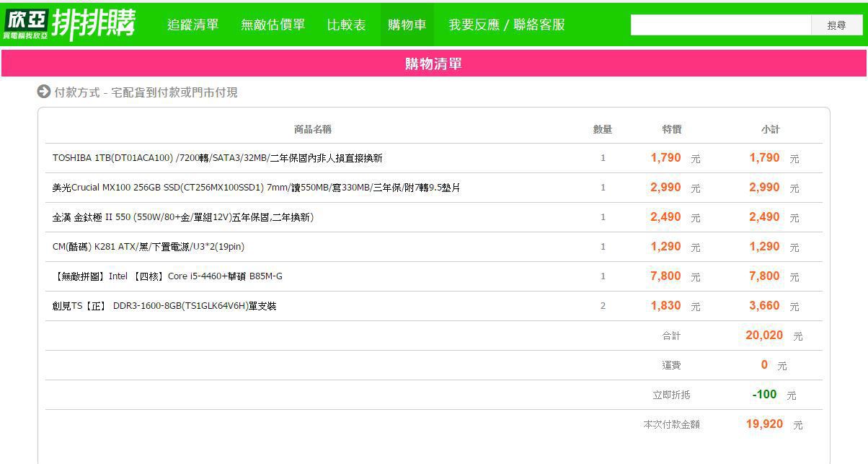Click the 3,660 subtotal for 創見TS memory

(764, 305)
